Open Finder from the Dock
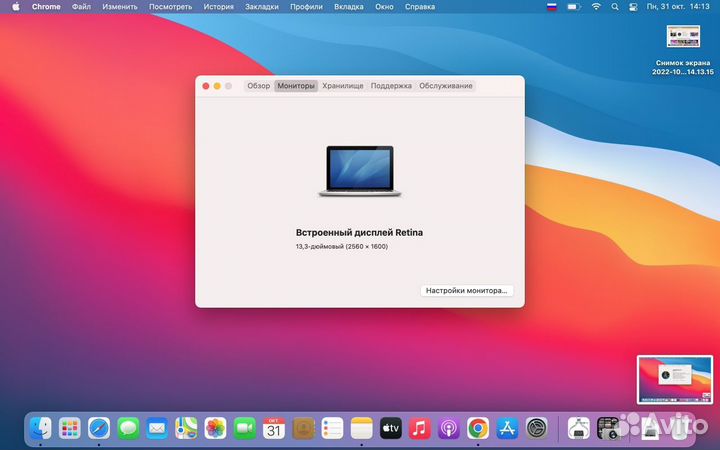 (x=40, y=428)
